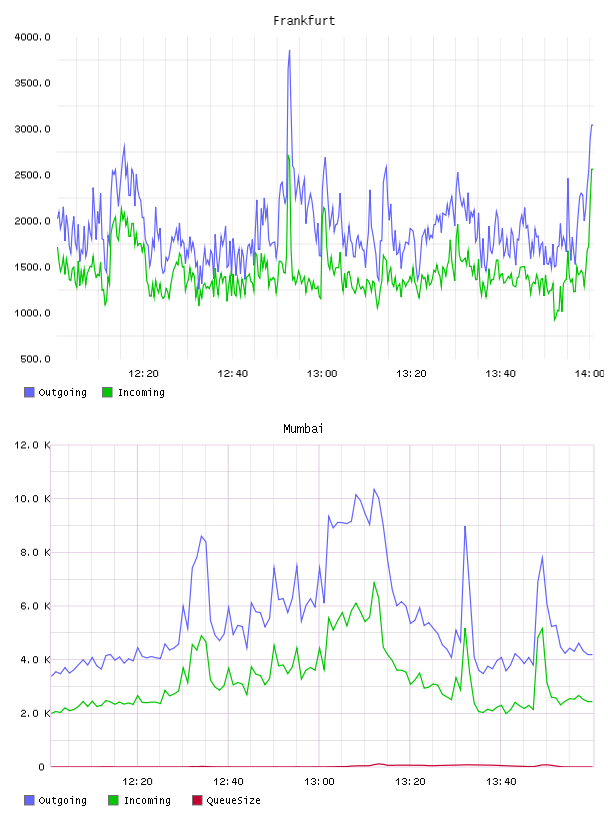Click the 3000.0 y-axis label
608x816 pixels.
(x=32, y=129)
